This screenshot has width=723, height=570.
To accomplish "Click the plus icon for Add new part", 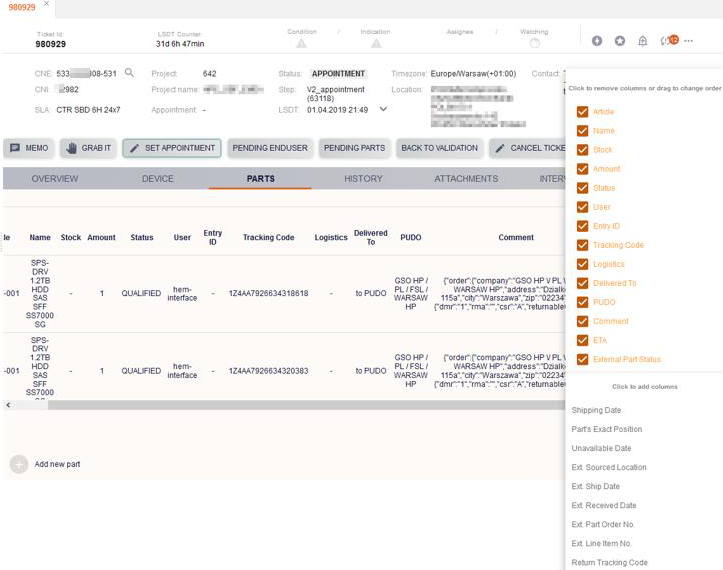I will pos(19,464).
